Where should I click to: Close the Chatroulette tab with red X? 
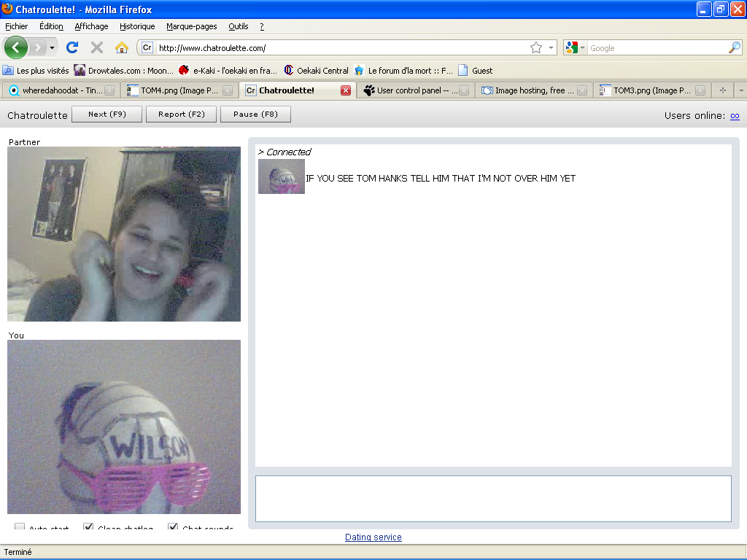point(346,91)
